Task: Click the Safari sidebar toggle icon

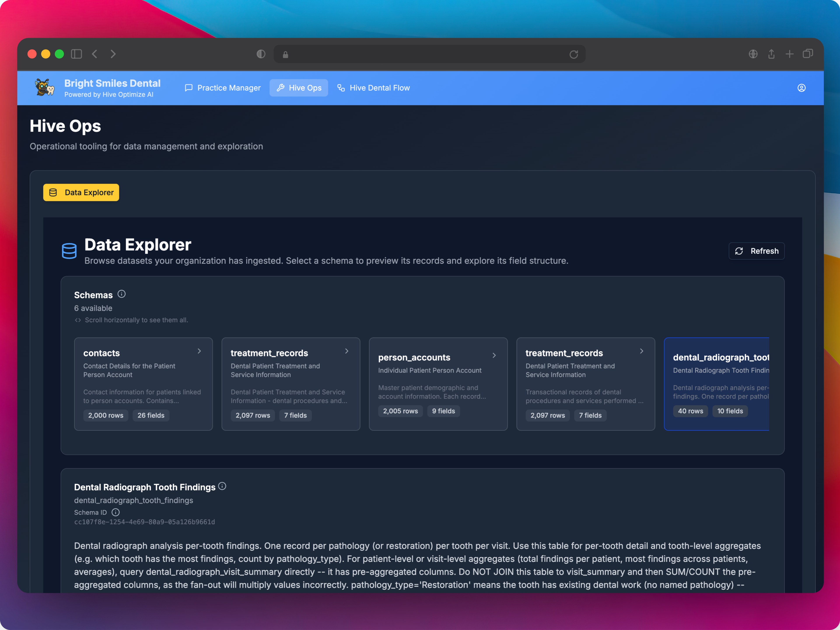Action: click(x=76, y=54)
